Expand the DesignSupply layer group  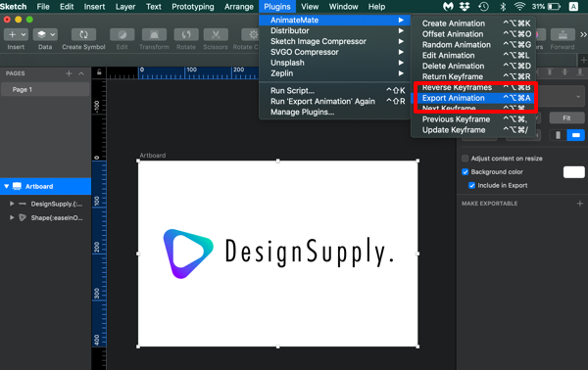(x=12, y=204)
